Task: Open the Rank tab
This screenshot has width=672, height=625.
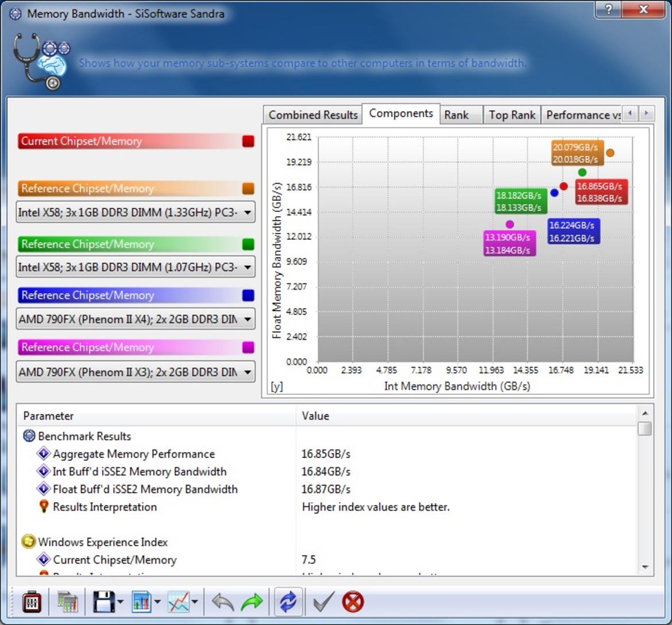Action: pyautogui.click(x=461, y=115)
